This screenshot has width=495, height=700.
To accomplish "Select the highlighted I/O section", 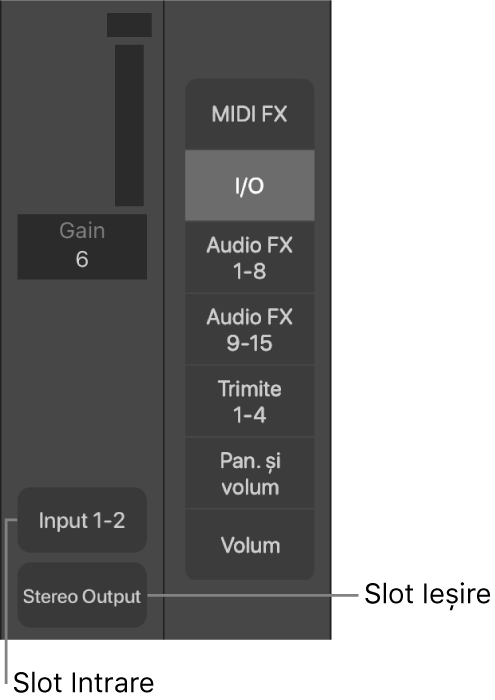I will click(250, 186).
